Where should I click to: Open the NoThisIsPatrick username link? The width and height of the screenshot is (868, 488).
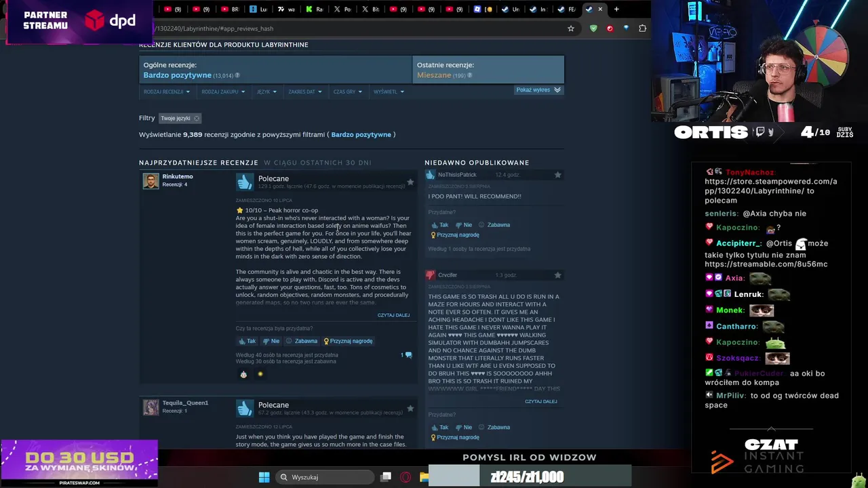tap(457, 175)
